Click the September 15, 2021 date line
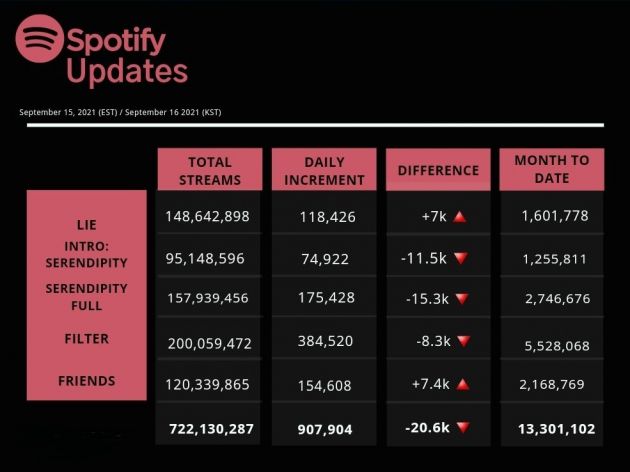Screen dimensions: 630x472 point(120,112)
